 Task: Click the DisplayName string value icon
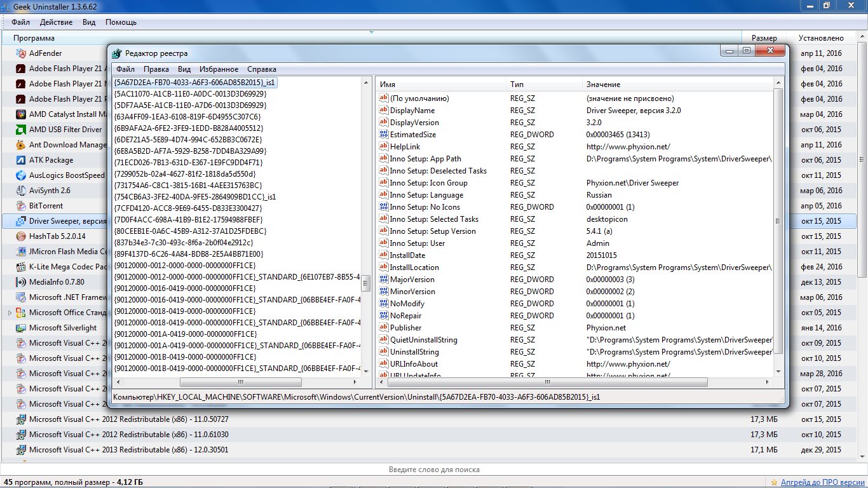tap(383, 111)
